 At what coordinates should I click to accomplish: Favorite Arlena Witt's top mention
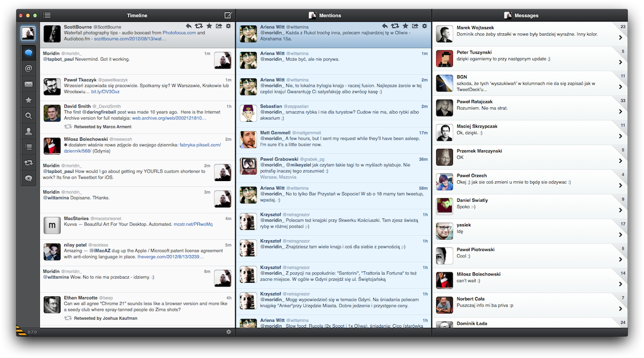pos(405,26)
